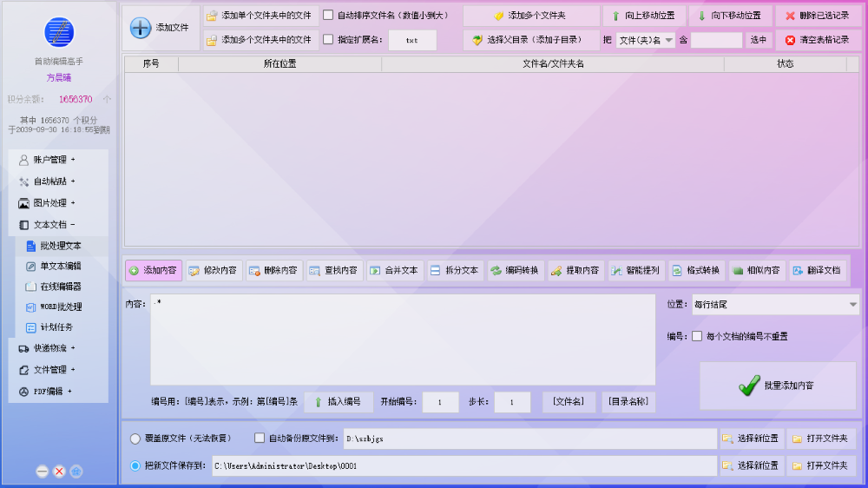
Task: Click the 开始编号 number field
Action: pyautogui.click(x=441, y=402)
